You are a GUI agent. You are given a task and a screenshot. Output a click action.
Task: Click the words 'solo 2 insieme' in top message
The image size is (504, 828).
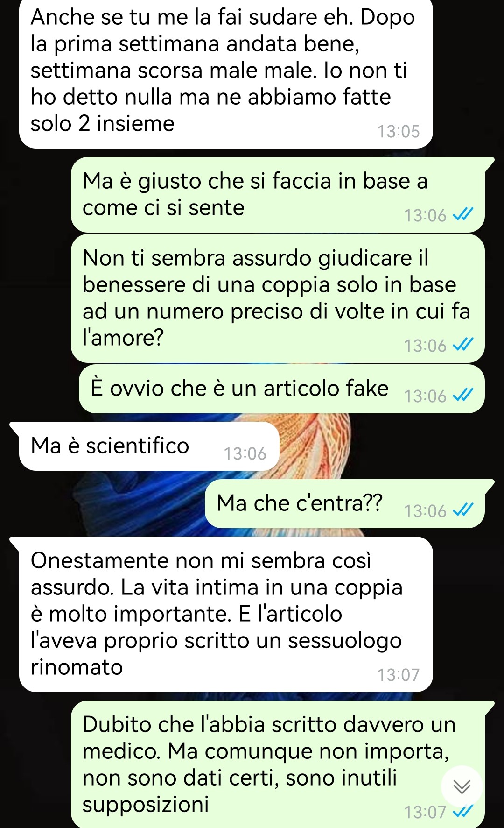click(103, 124)
